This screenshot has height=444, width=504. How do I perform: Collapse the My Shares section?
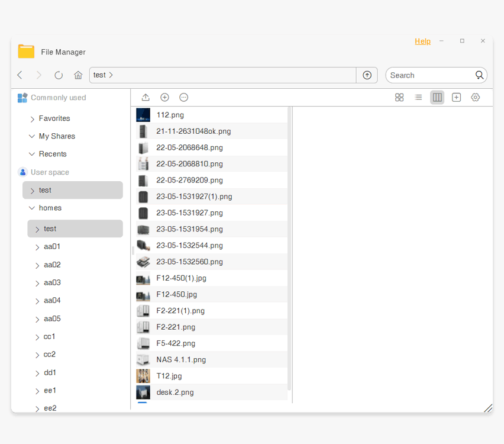point(32,136)
